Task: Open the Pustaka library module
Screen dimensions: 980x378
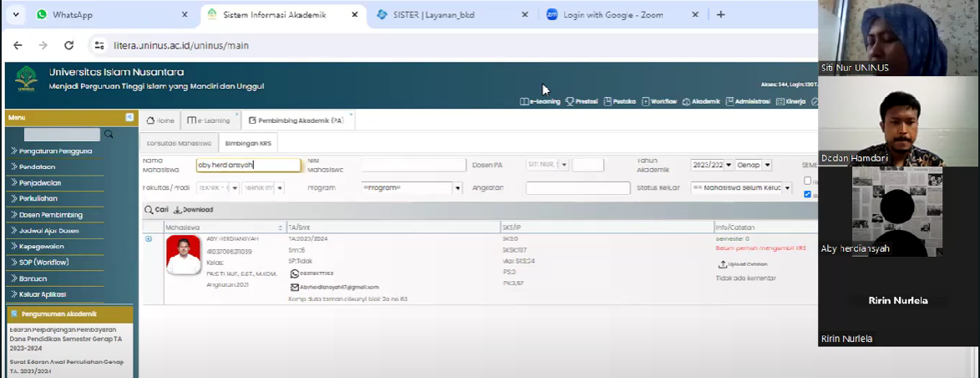Action: (607, 101)
